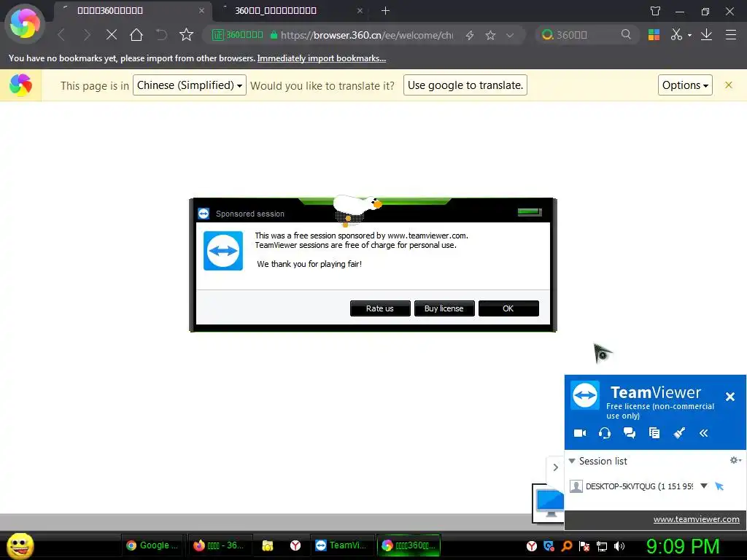Click the session remote control cursor icon
This screenshot has width=747, height=560.
point(719,486)
